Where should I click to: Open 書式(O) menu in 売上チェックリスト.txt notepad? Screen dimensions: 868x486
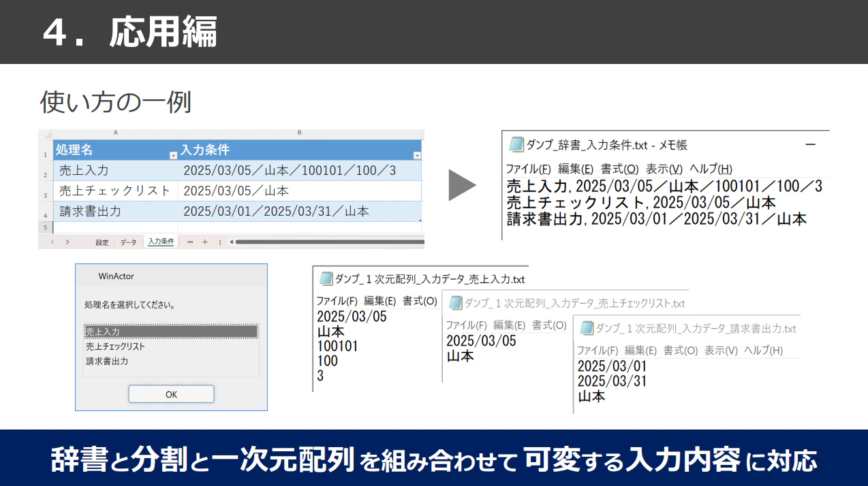tap(549, 325)
